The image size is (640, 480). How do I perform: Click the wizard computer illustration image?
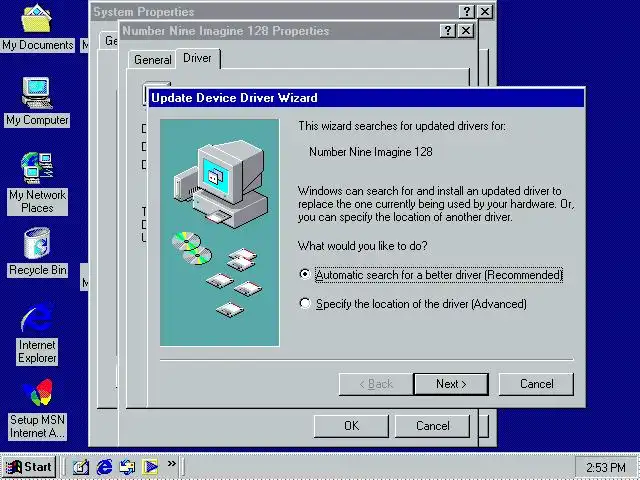coord(220,233)
